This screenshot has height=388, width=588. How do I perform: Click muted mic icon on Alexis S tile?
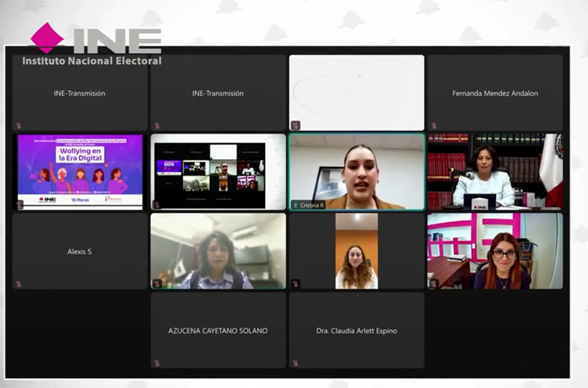19,284
